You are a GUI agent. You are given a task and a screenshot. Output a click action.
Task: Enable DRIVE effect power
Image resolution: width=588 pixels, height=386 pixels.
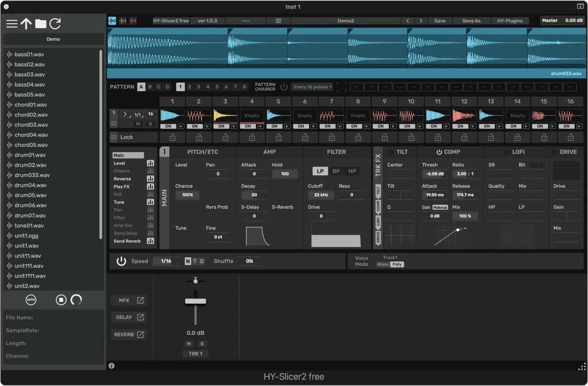pyautogui.click(x=555, y=152)
